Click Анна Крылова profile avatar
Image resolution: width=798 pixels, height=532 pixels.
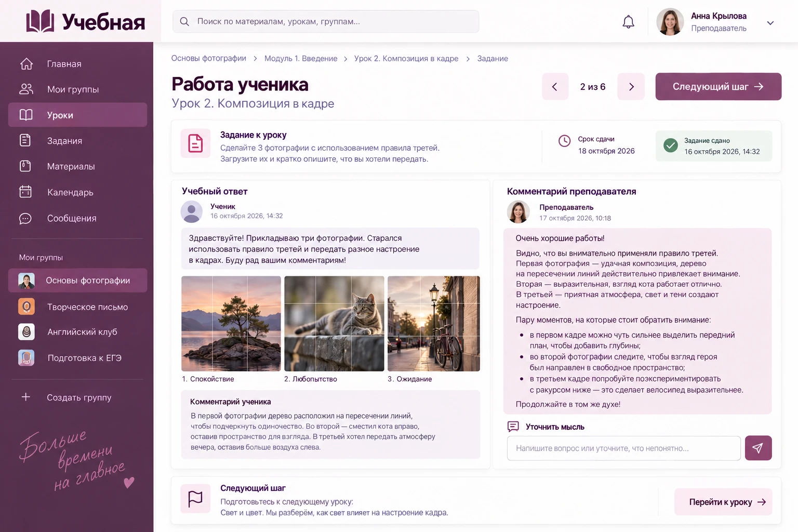[x=670, y=22]
